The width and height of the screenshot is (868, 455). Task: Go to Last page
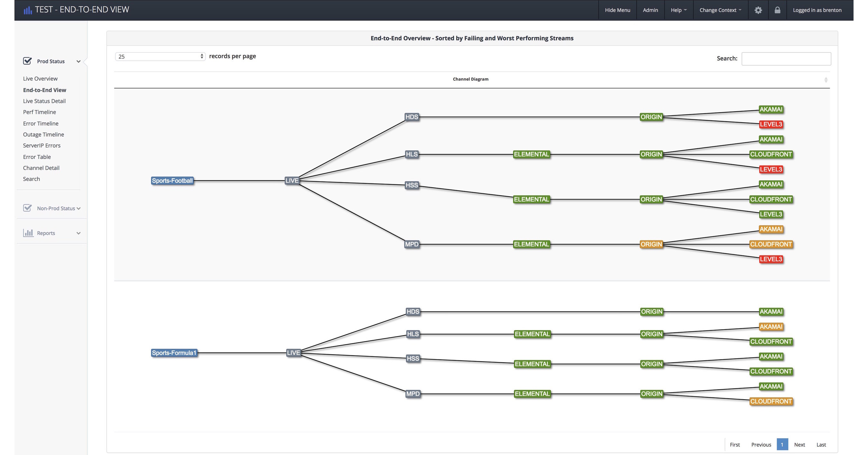(821, 445)
